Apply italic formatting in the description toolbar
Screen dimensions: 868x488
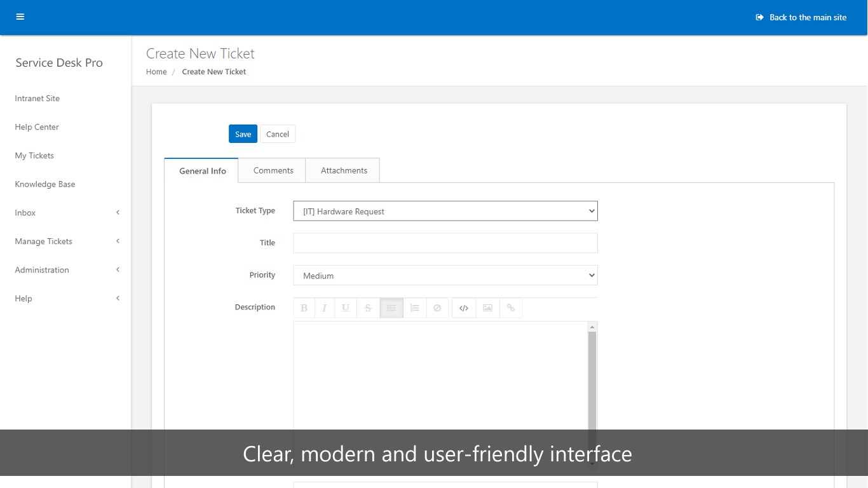[324, 308]
